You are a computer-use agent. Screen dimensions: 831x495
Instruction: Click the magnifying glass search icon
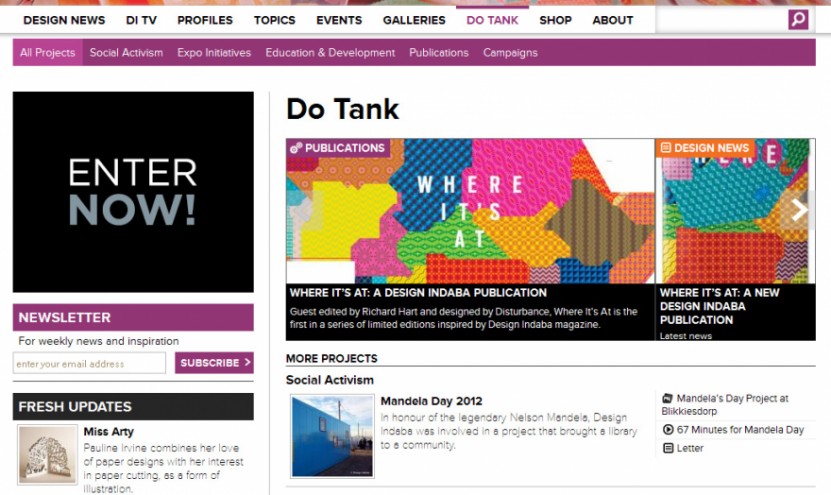pos(798,20)
